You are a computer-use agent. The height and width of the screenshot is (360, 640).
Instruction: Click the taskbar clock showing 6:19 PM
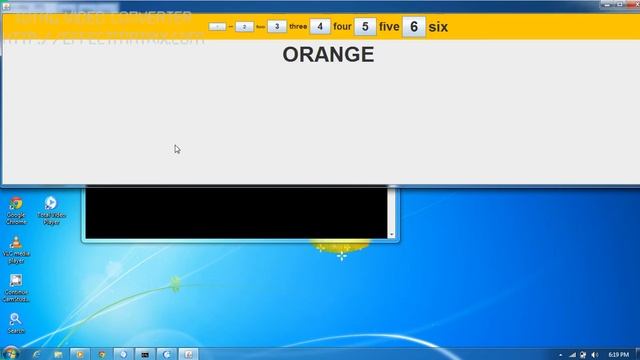pyautogui.click(x=618, y=355)
